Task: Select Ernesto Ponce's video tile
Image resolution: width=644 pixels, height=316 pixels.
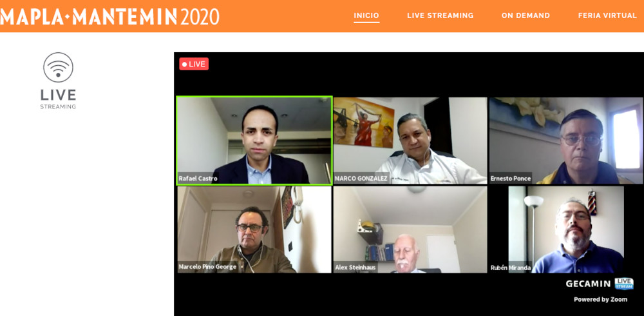Action: tap(566, 141)
